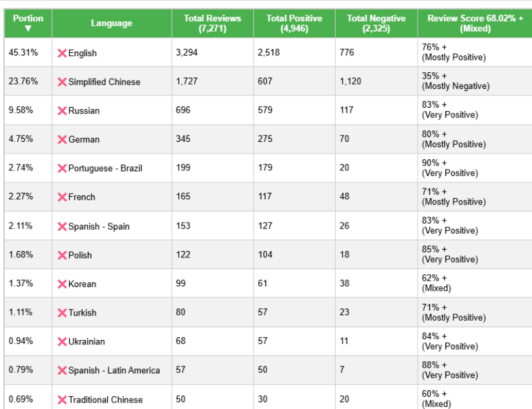Click the red X icon beside English
532x409 pixels.
(x=62, y=54)
